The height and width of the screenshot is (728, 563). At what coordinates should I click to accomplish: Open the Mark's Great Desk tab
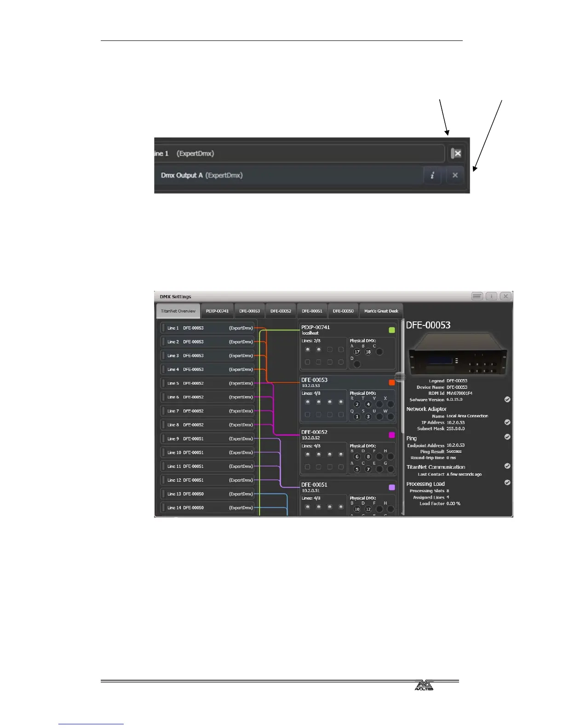(381, 311)
